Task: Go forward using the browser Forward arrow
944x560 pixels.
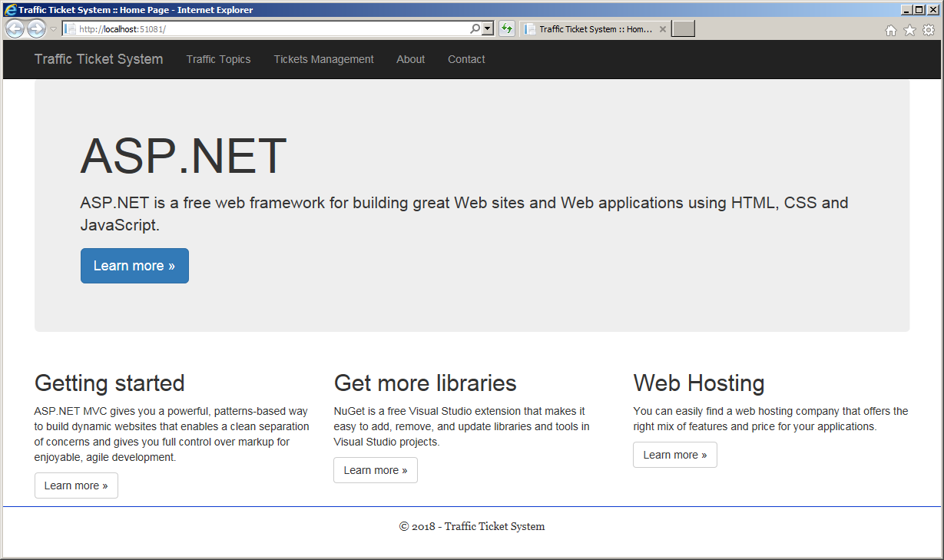Action: click(x=36, y=29)
